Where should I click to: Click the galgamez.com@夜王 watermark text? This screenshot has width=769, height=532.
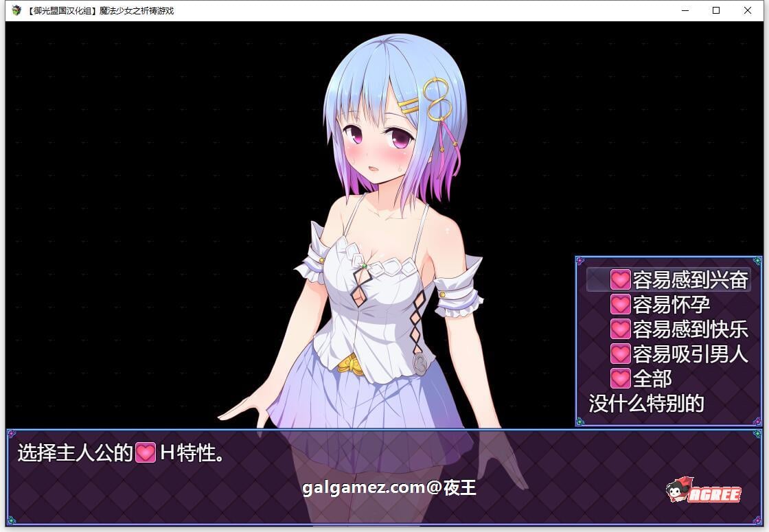[390, 487]
